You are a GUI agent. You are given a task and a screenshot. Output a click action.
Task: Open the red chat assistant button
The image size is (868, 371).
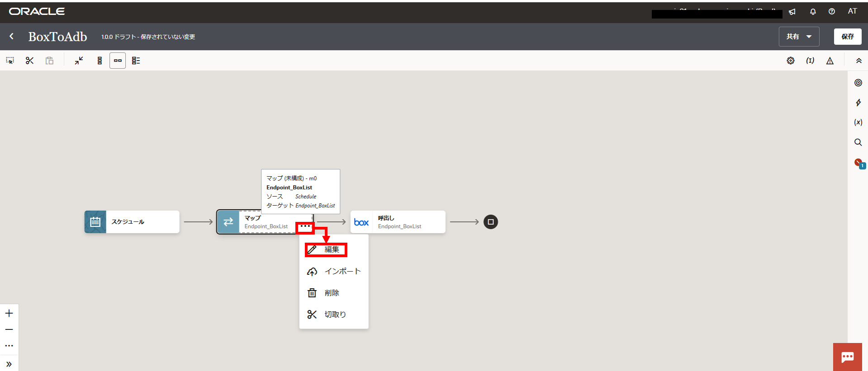tap(848, 357)
